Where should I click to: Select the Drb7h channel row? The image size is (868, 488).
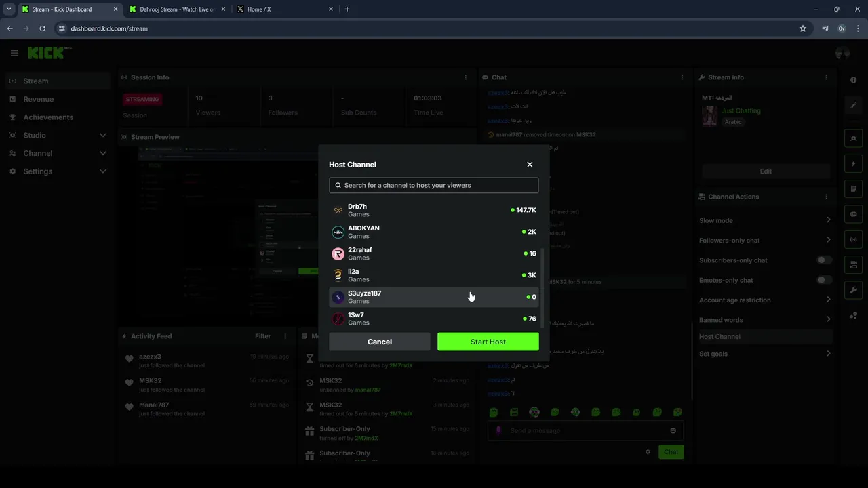(x=434, y=210)
